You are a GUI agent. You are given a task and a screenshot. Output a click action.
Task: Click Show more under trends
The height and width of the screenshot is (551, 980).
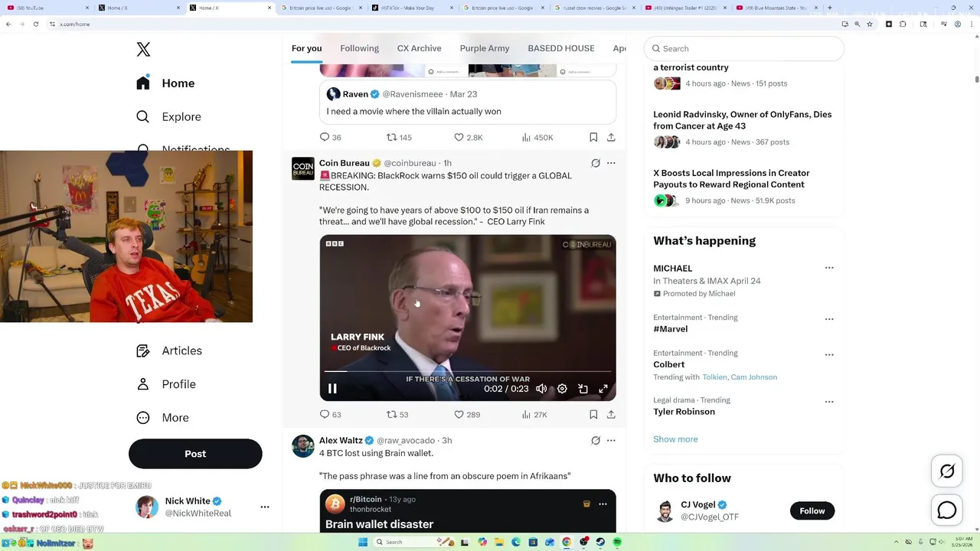click(675, 439)
